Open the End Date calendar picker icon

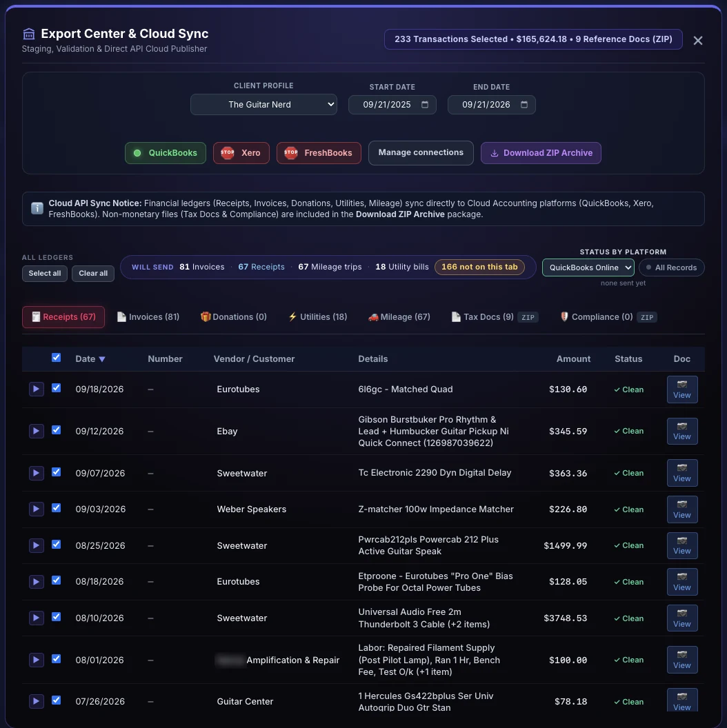(x=524, y=105)
